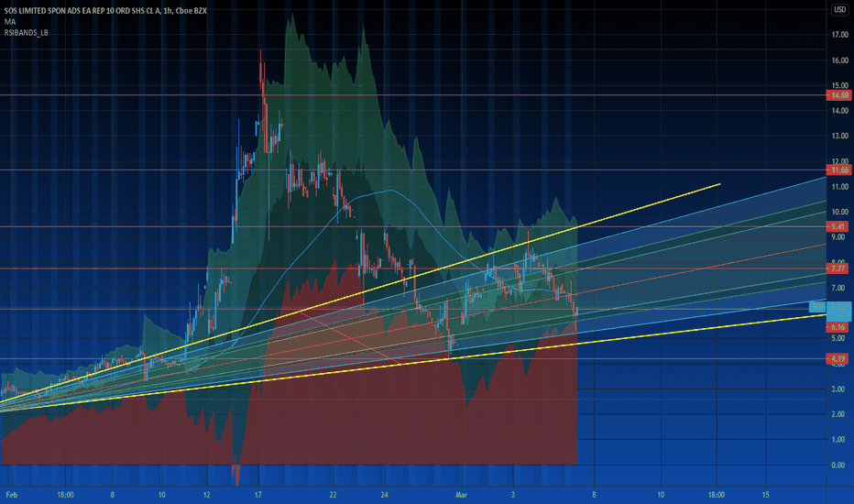Open the USD currency label

point(839,10)
